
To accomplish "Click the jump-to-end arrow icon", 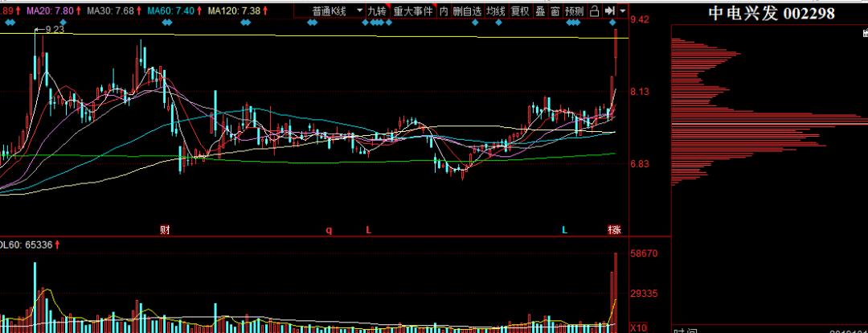I will coord(609,10).
